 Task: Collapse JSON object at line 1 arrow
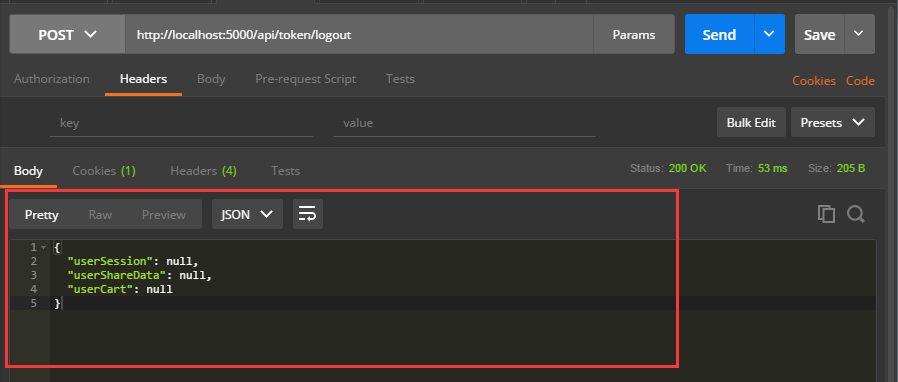click(x=43, y=247)
